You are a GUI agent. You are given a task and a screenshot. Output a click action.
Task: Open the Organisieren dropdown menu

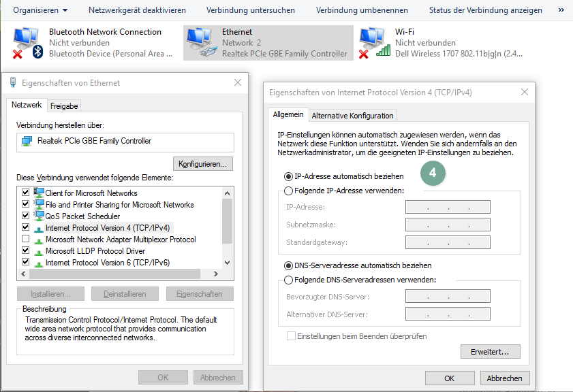click(x=40, y=10)
